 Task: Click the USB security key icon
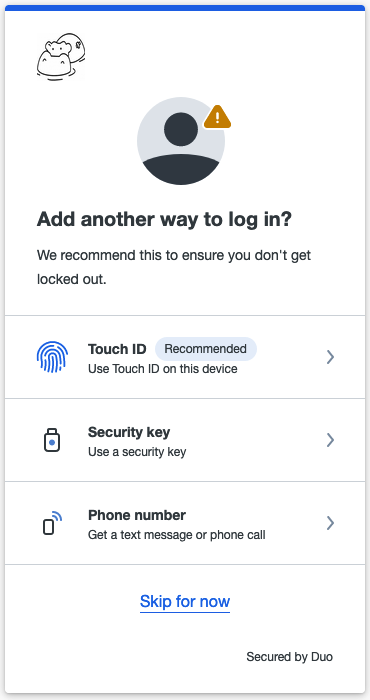coord(52,440)
